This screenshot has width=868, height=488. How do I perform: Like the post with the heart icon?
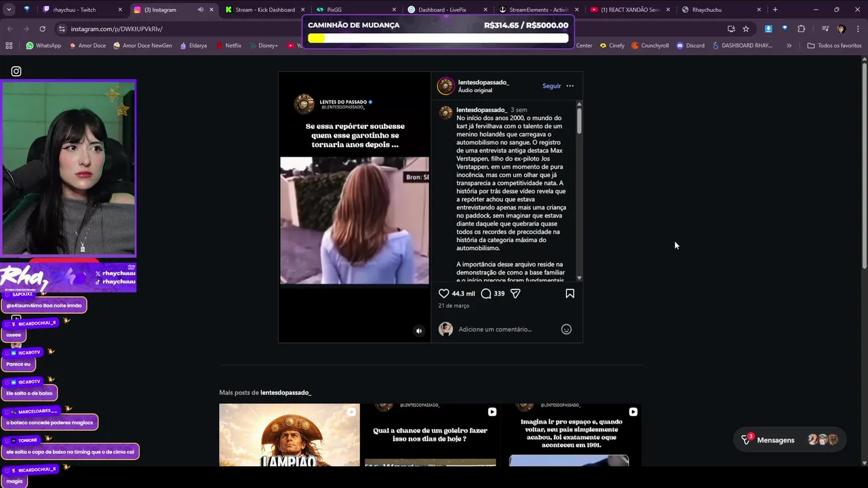(443, 293)
